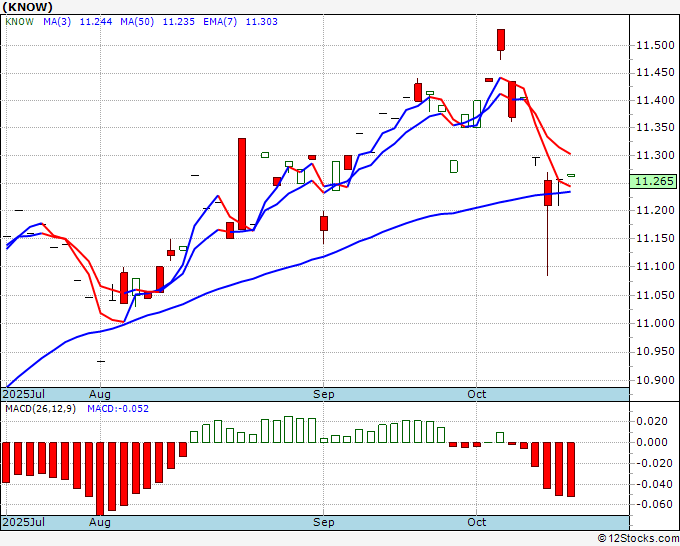This screenshot has width=680, height=546.
Task: Click Aug on the price chart axis
Action: pyautogui.click(x=100, y=394)
